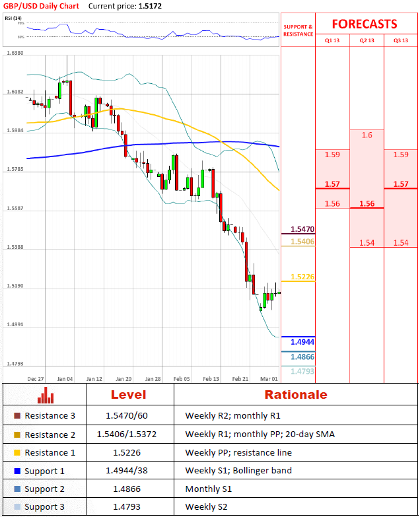Click the 'SUPPORT & RESISTANCE' column header
The height and width of the screenshot is (517, 420).
298,30
